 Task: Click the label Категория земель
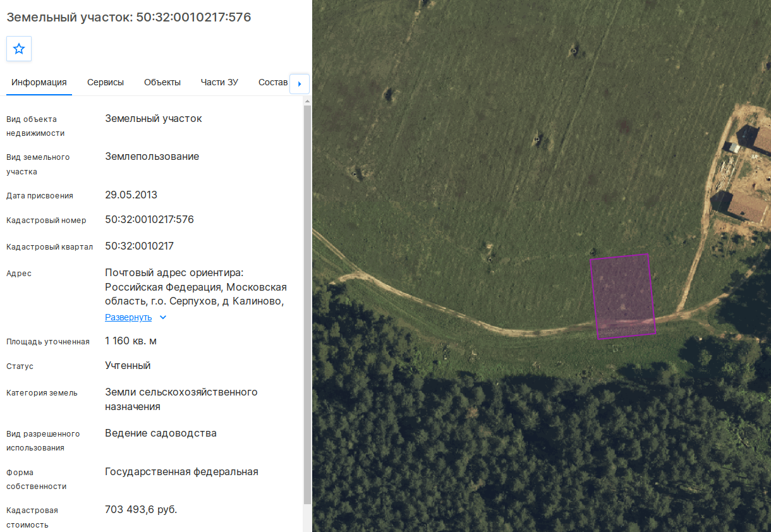click(42, 392)
